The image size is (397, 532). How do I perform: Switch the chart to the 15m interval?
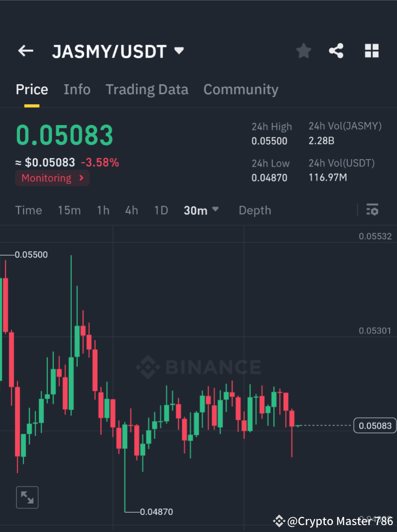[69, 210]
